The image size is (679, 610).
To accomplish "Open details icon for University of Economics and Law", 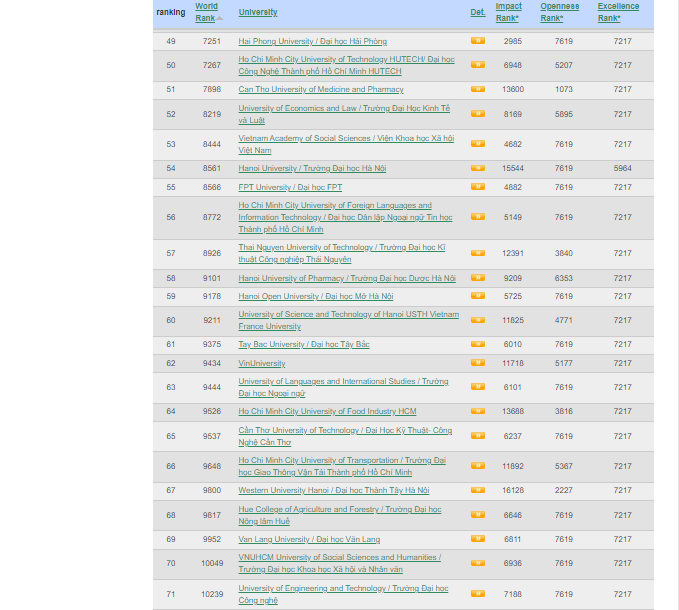I will click(478, 114).
